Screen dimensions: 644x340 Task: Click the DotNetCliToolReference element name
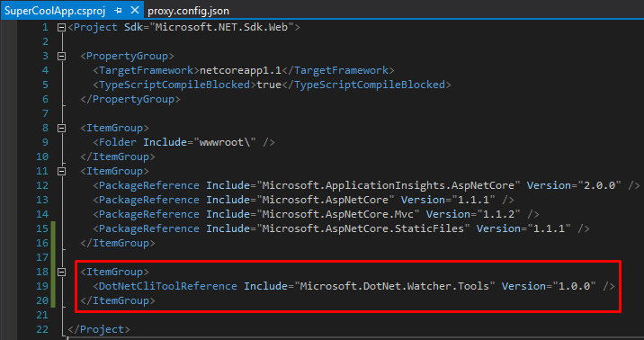(x=168, y=286)
